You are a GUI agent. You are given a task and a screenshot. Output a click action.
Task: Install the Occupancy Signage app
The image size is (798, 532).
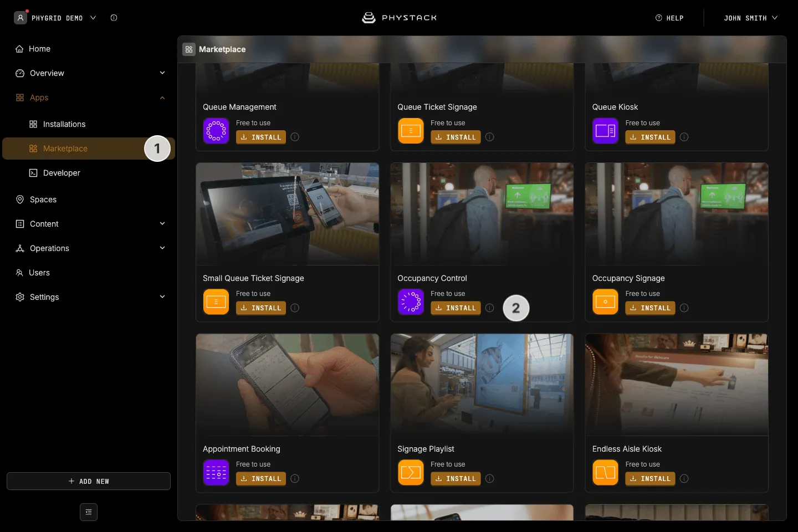[650, 308]
